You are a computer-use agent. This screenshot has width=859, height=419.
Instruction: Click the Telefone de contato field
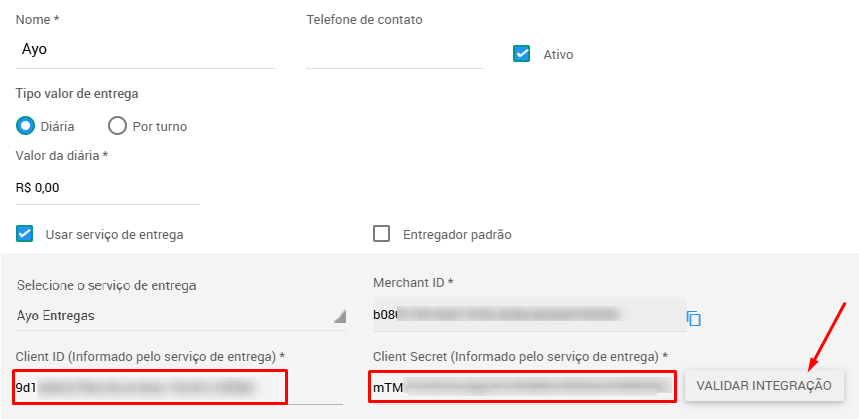393,50
